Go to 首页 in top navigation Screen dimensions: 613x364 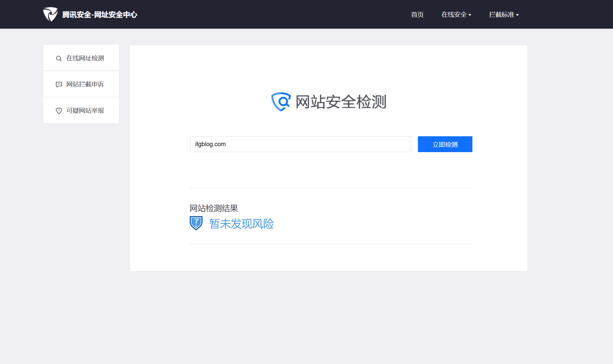[x=417, y=15]
